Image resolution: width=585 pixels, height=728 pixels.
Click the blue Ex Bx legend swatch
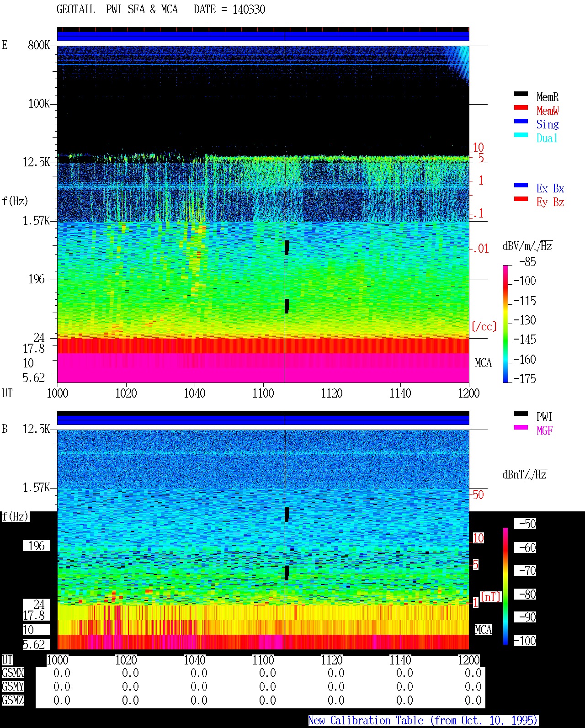[521, 185]
